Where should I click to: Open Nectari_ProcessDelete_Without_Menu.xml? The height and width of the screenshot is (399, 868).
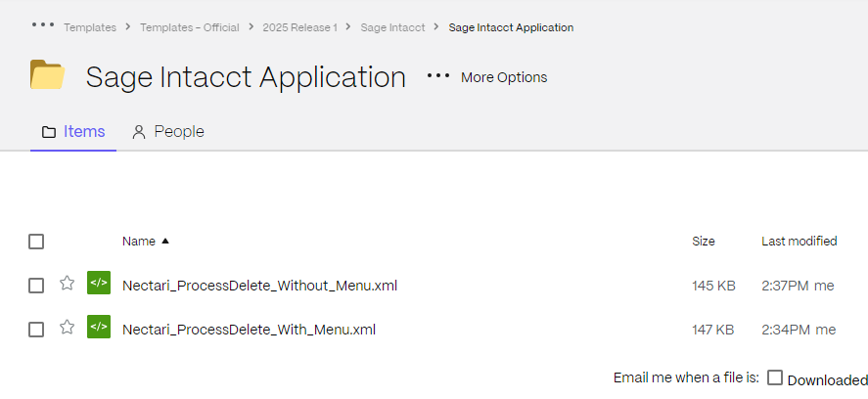[259, 287]
